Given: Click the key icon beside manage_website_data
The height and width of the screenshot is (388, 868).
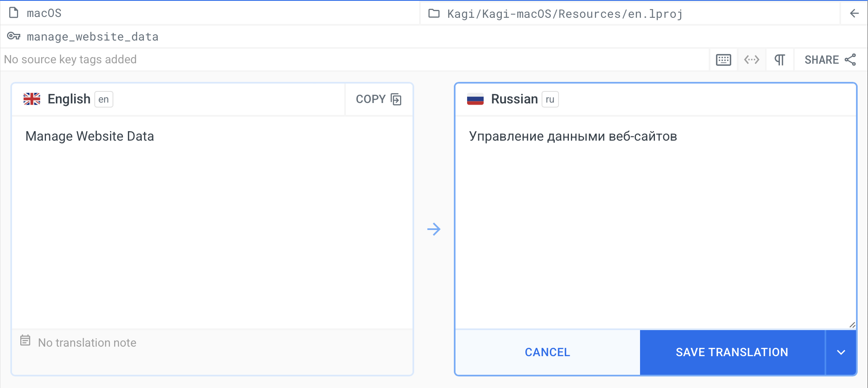Looking at the screenshot, I should 14,36.
